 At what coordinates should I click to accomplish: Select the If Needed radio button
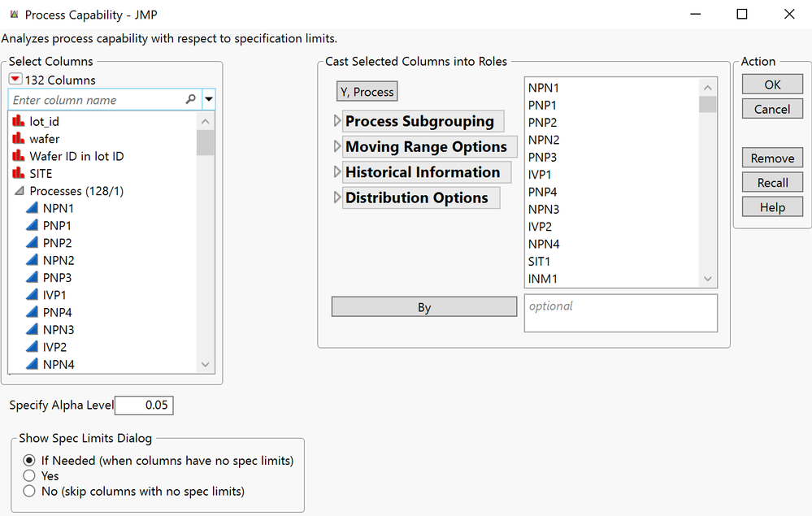coord(28,460)
